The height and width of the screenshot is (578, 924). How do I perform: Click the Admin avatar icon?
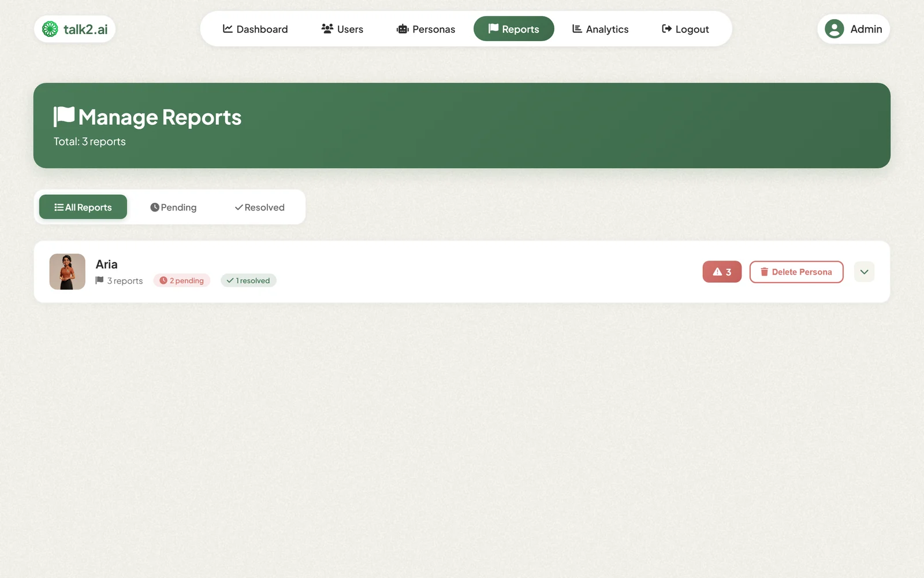[x=834, y=29]
